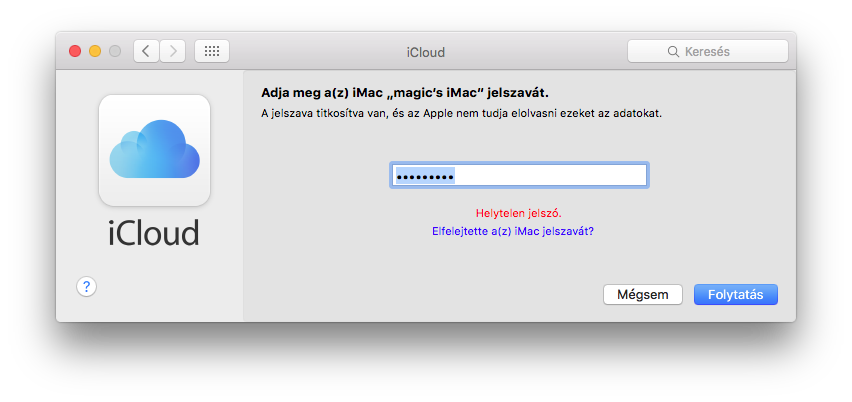Image resolution: width=852 pixels, height=402 pixels.
Task: Go forward with the right chevron button
Action: pos(172,51)
